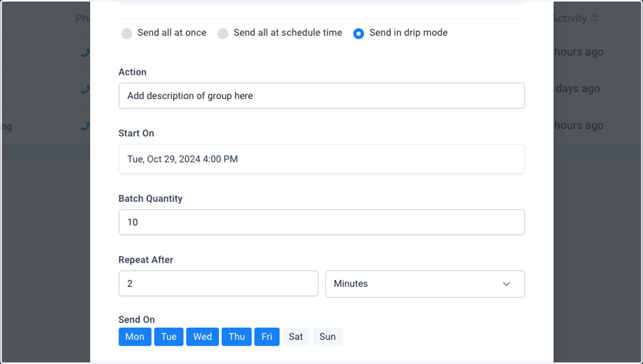
Task: Toggle Fri in Send On days
Action: [267, 337]
